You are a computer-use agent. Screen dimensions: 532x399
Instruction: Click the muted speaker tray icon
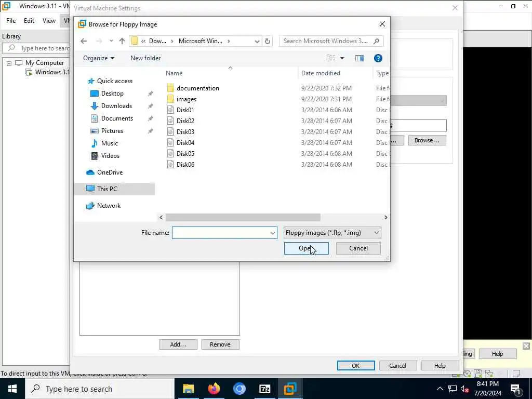pyautogui.click(x=465, y=389)
